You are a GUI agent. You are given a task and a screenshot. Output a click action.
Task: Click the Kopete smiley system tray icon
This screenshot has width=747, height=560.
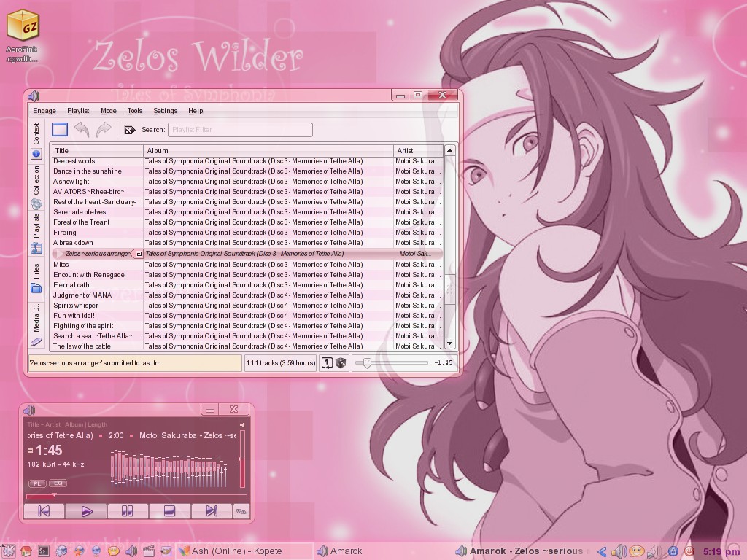point(636,551)
